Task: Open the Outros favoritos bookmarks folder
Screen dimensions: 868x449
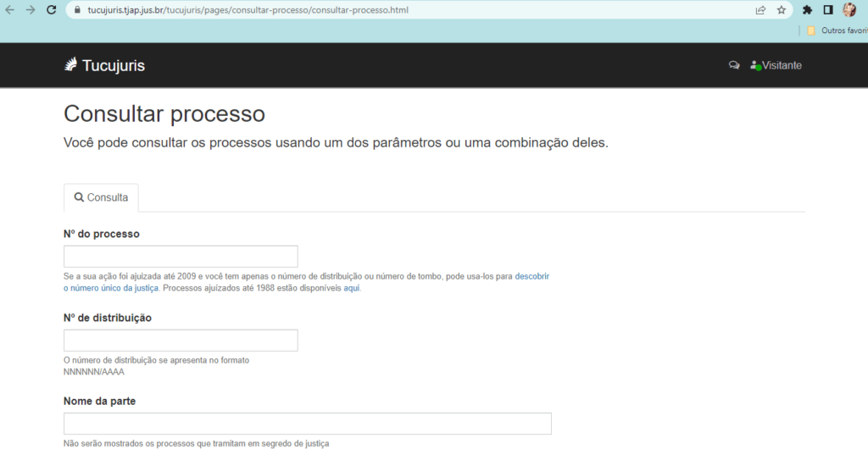Action: point(837,31)
